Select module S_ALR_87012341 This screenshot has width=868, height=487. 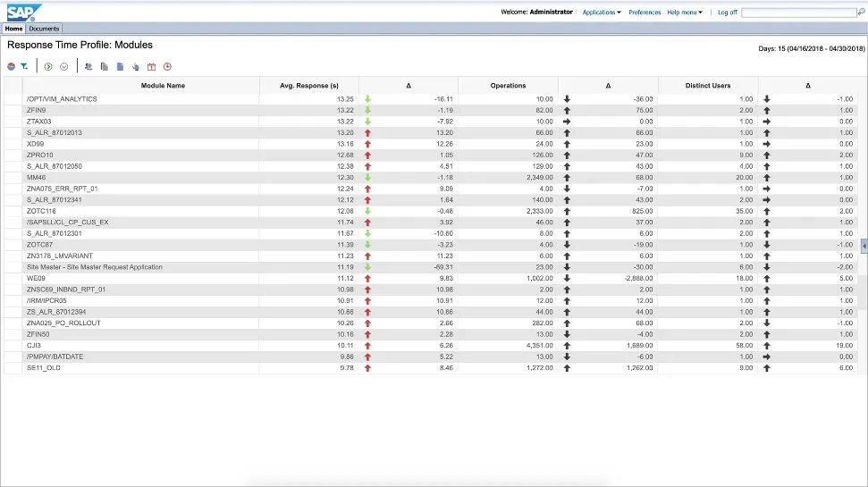pyautogui.click(x=55, y=200)
